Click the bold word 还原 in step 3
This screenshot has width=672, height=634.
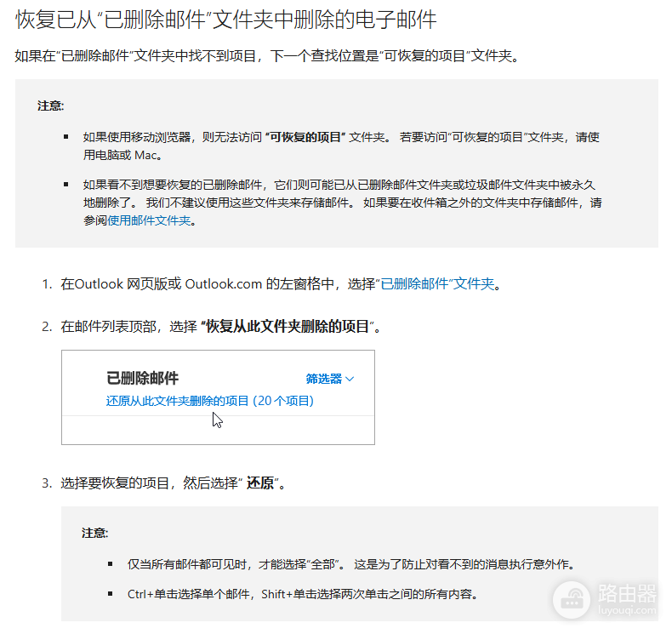260,483
